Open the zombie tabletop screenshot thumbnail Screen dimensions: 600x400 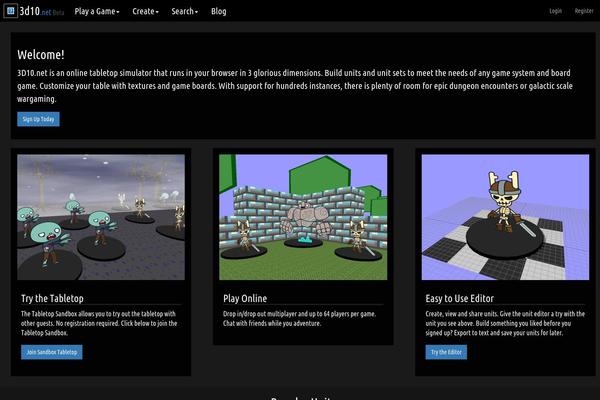click(101, 217)
